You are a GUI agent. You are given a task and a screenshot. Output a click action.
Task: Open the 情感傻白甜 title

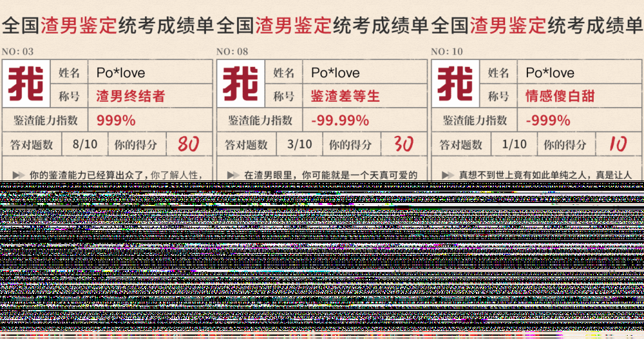560,97
